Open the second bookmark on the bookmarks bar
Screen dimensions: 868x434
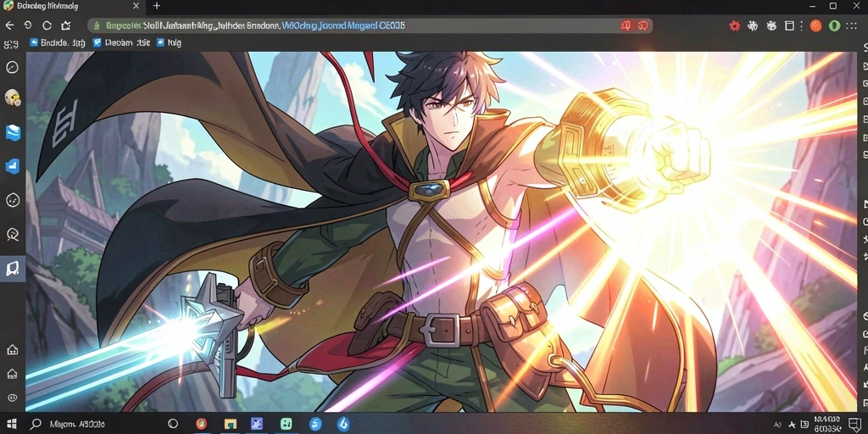122,42
